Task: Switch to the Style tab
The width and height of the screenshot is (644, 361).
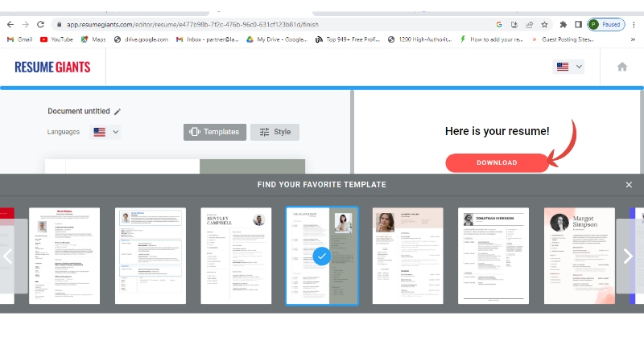Action: (275, 132)
